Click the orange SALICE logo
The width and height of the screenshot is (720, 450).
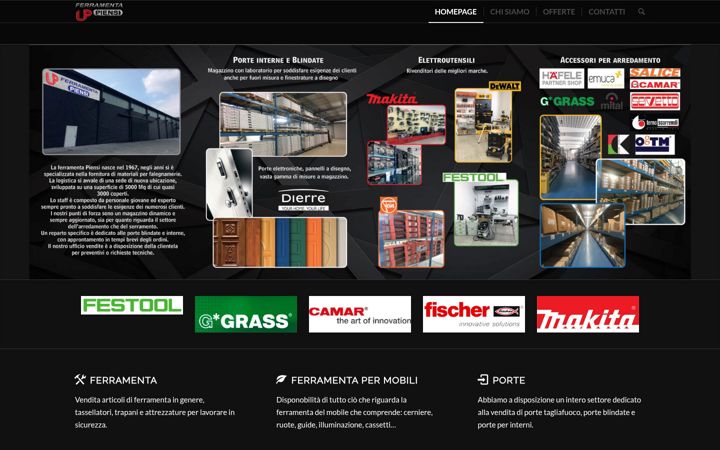point(655,73)
